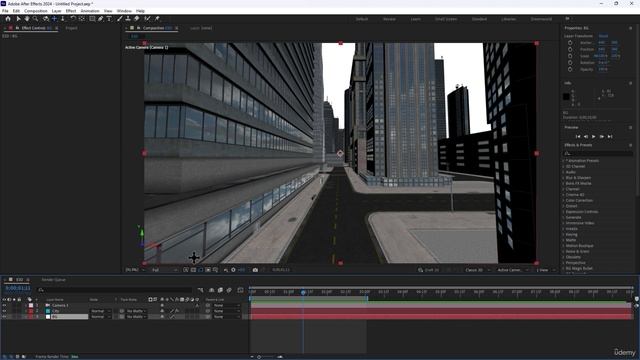640x360 pixels.
Task: Hide the BG layer eye toggle
Action: click(x=4, y=317)
